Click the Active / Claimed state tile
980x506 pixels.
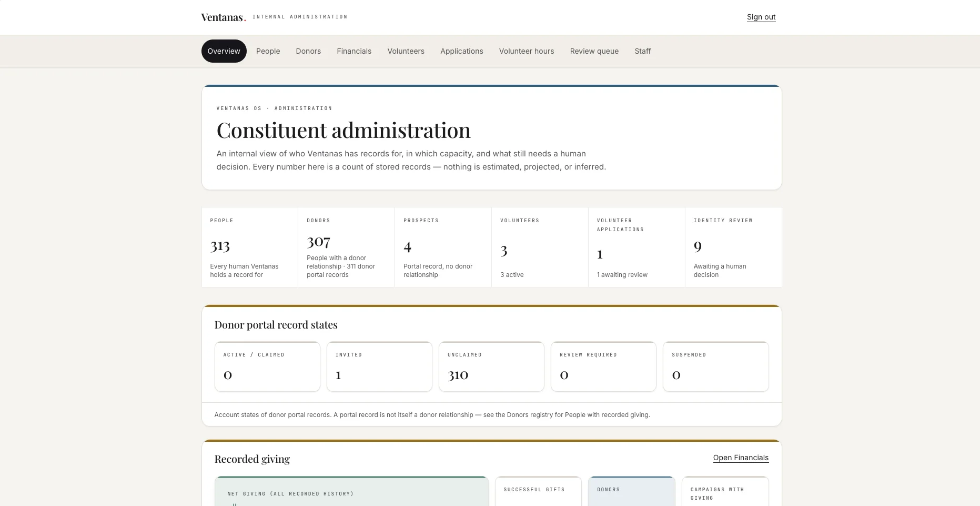tap(267, 366)
